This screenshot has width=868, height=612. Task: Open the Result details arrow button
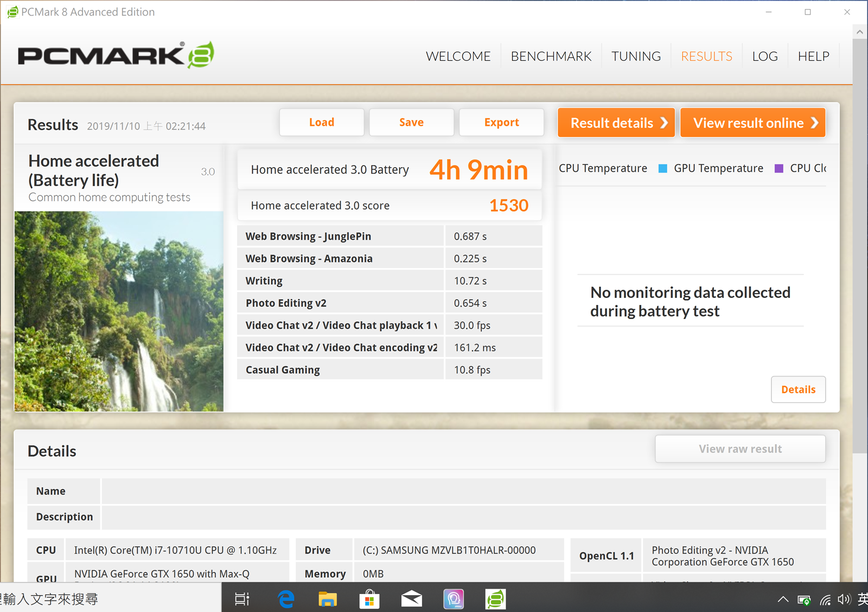616,123
